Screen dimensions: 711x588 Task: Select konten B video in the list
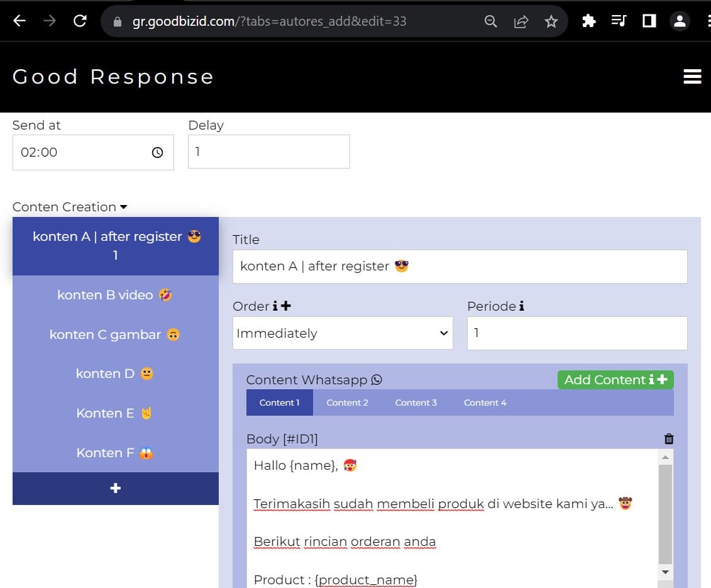click(x=115, y=295)
